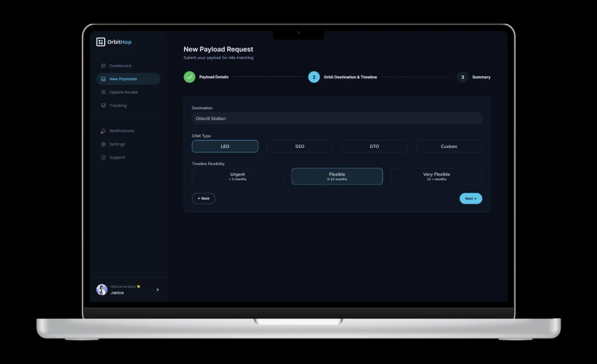597x364 pixels.
Task: Click the Janice user name
Action: coord(117,293)
